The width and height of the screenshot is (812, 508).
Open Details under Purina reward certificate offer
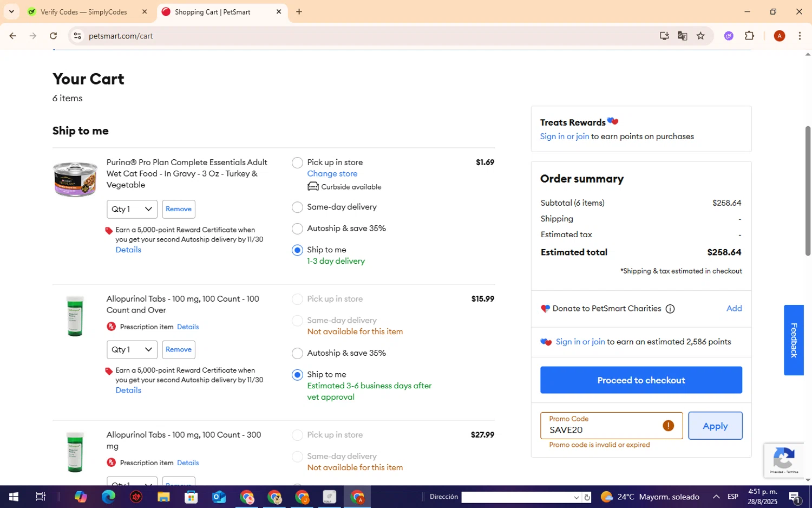[x=128, y=250]
